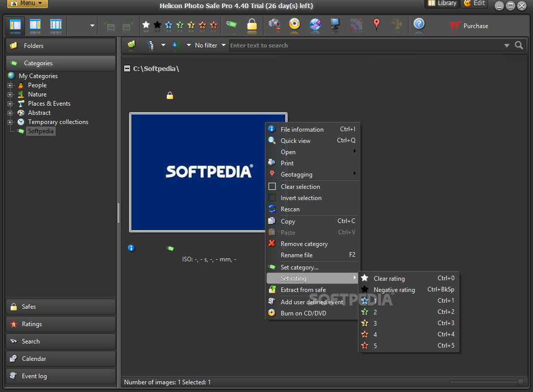
Task: Open the Event log panel
Action: [x=61, y=376]
